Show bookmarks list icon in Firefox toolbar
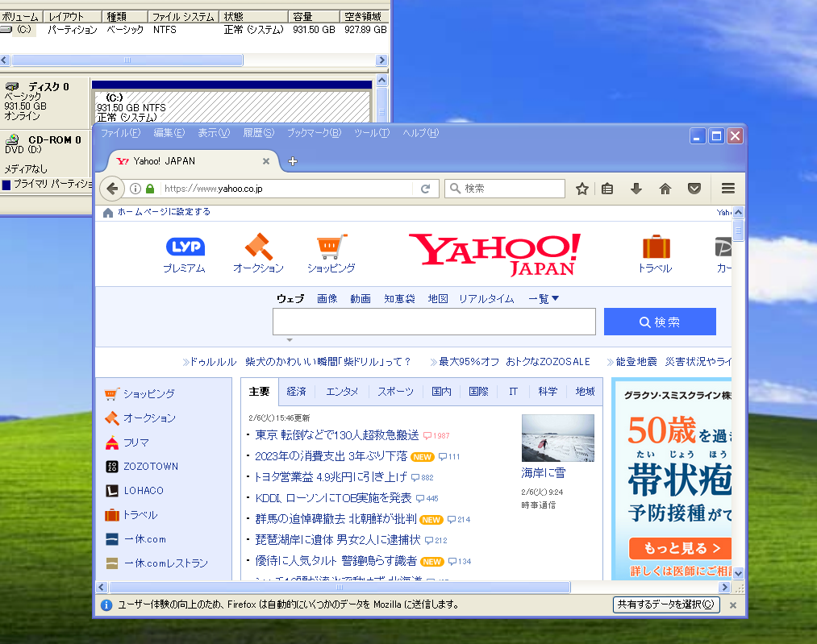The width and height of the screenshot is (817, 644). pos(607,189)
